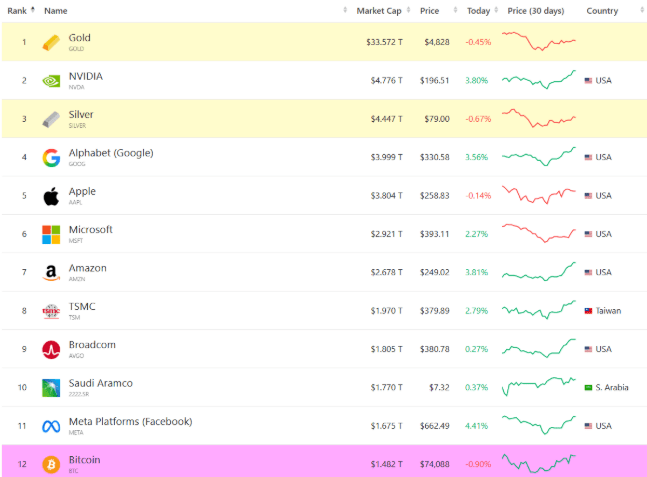The width and height of the screenshot is (647, 477).
Task: Click the Saudi Aramco logo
Action: (x=51, y=388)
